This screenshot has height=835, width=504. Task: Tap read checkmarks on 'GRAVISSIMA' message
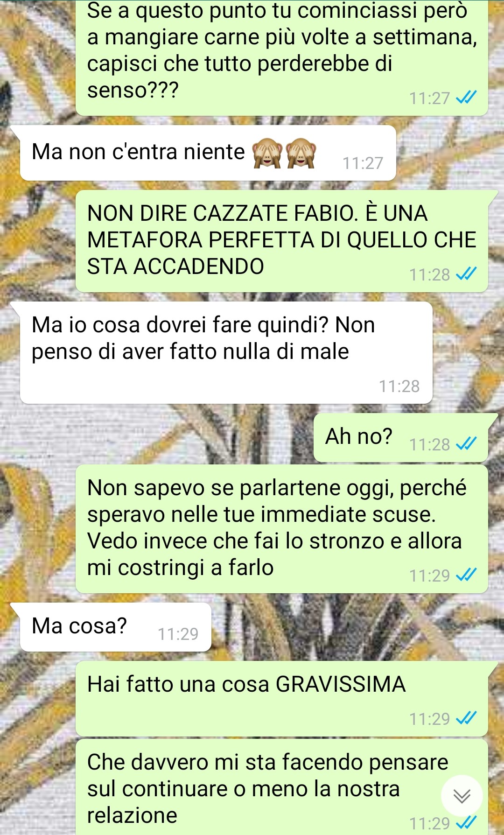466,718
